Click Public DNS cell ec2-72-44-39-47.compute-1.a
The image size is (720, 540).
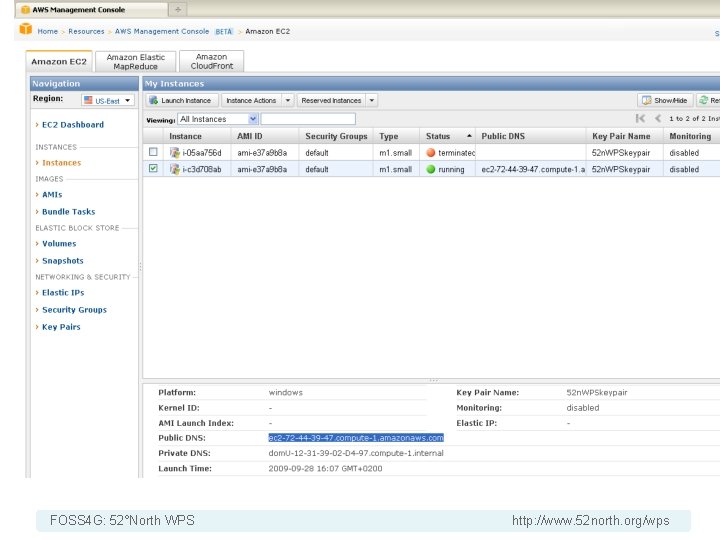click(533, 169)
